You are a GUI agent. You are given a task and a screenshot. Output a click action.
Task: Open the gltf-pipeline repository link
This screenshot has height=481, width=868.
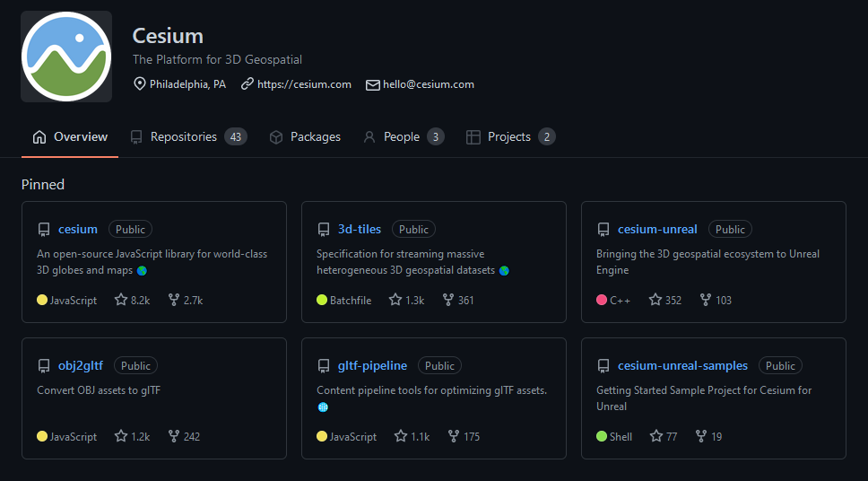[372, 366]
